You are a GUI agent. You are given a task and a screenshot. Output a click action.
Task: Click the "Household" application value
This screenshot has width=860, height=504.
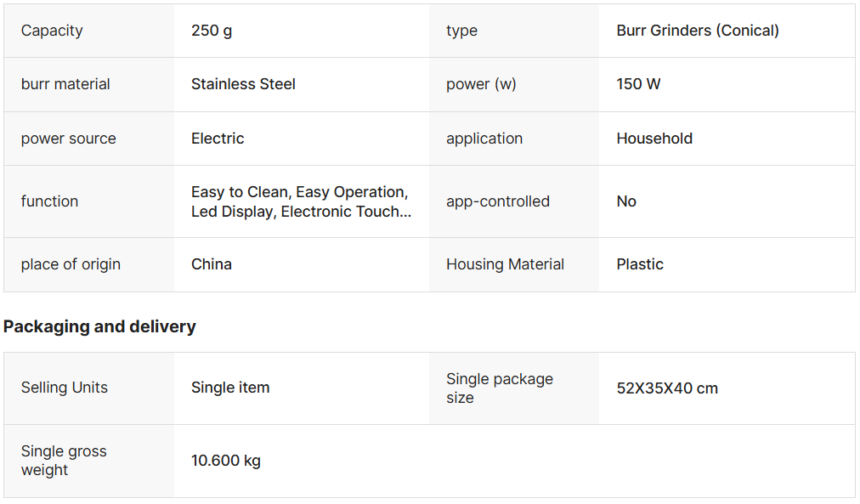pos(654,139)
